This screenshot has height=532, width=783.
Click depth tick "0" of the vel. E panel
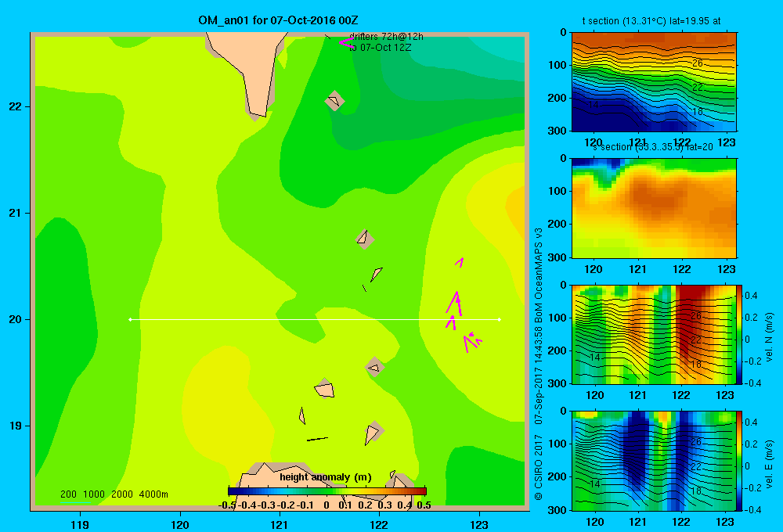pyautogui.click(x=564, y=412)
